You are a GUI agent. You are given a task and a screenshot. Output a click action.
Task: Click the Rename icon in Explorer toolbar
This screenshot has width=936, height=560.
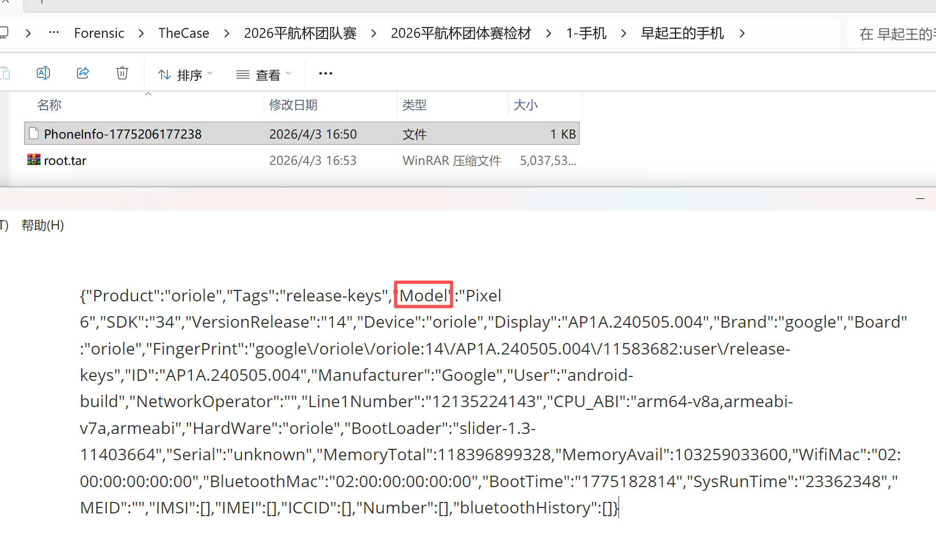coord(43,73)
